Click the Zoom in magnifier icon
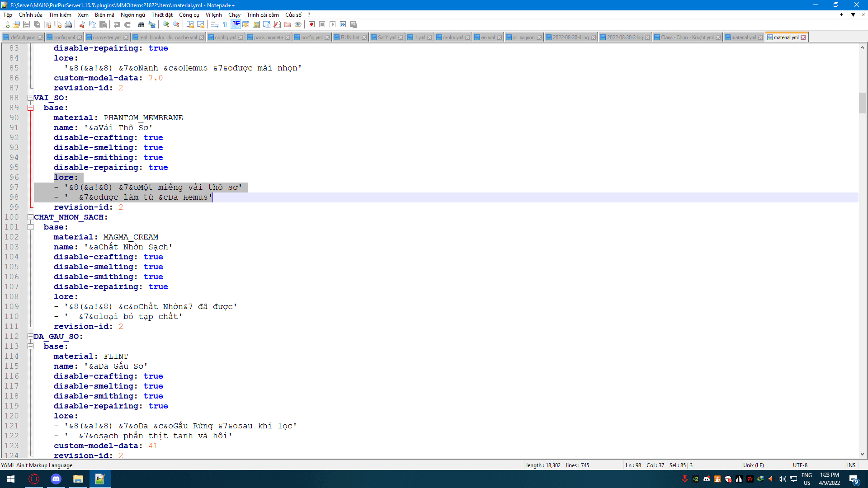This screenshot has height=488, width=868. [166, 24]
